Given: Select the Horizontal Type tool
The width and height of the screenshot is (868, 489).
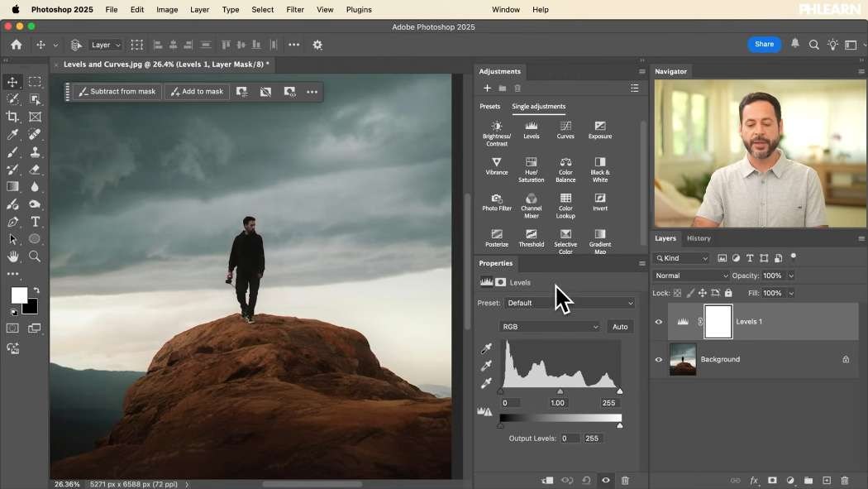Looking at the screenshot, I should tap(35, 222).
